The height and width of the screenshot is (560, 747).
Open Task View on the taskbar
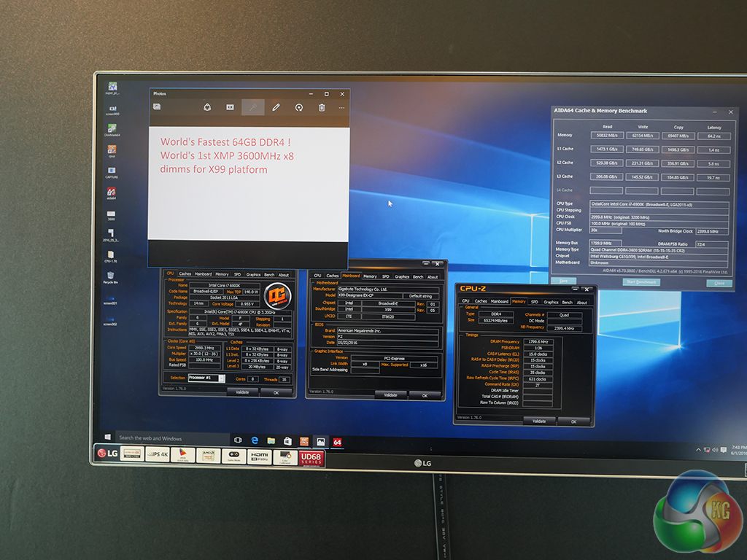pos(238,440)
